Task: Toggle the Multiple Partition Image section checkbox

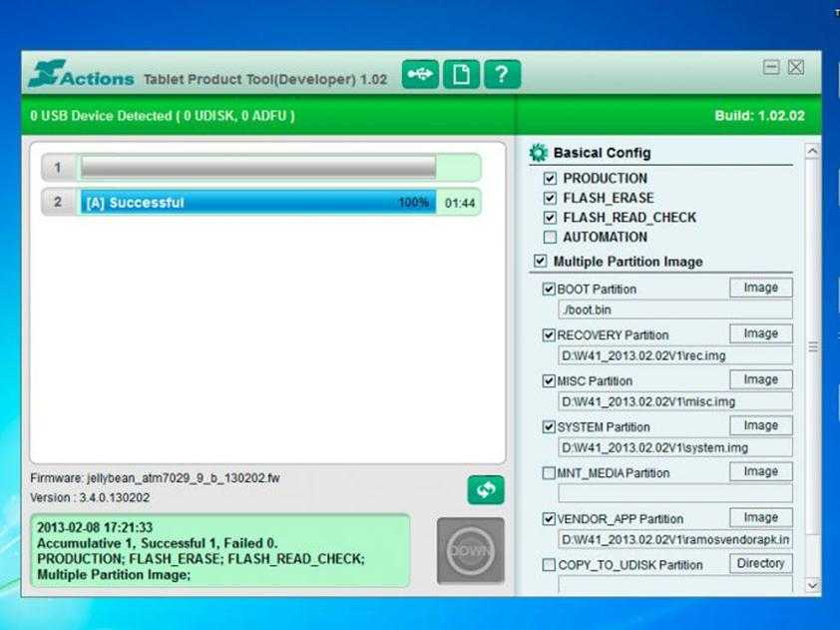Action: click(x=541, y=262)
